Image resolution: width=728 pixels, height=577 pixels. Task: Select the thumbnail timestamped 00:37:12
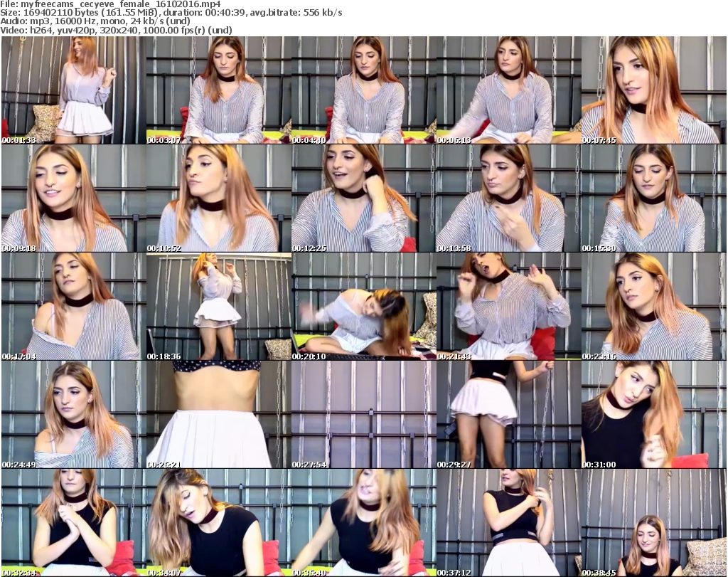[x=508, y=523]
